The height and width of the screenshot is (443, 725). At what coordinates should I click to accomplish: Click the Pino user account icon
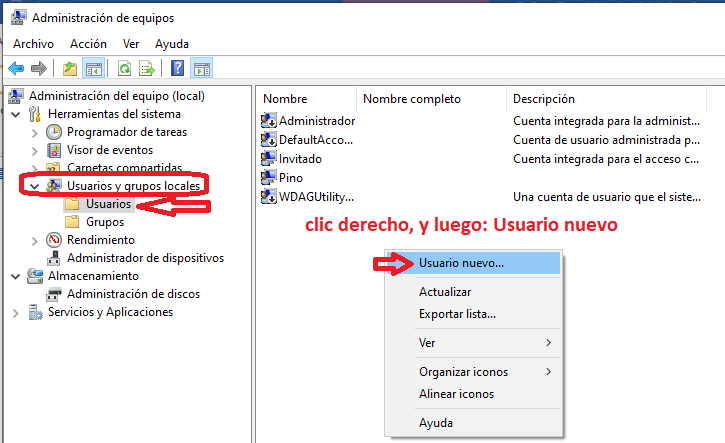click(269, 178)
